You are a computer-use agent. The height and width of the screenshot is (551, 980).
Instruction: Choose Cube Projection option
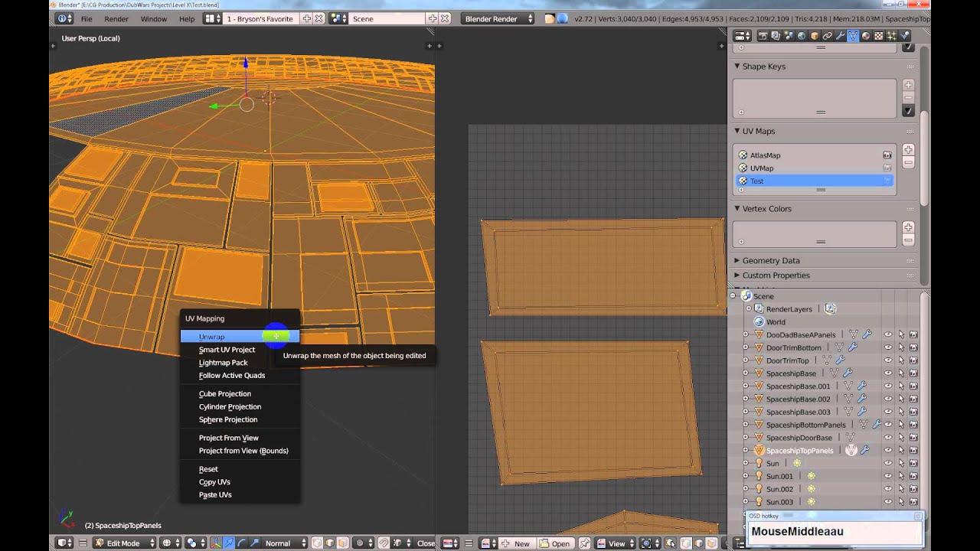point(240,394)
